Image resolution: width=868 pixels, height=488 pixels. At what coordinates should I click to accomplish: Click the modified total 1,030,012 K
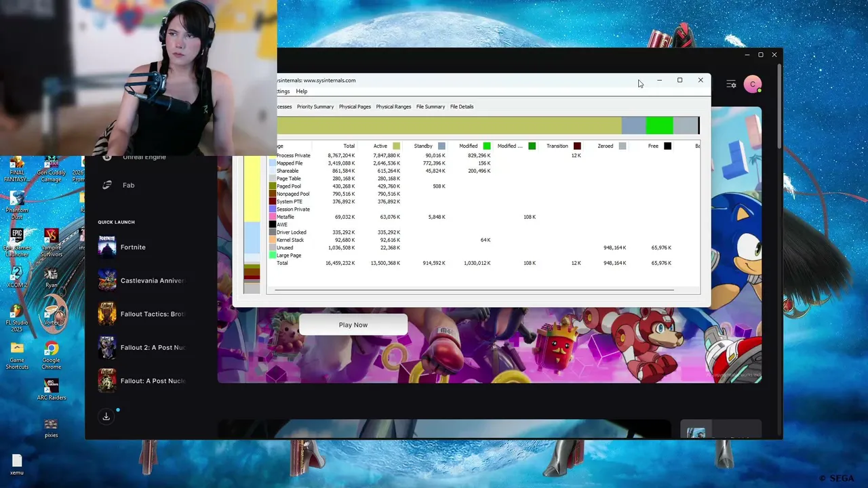click(x=477, y=263)
